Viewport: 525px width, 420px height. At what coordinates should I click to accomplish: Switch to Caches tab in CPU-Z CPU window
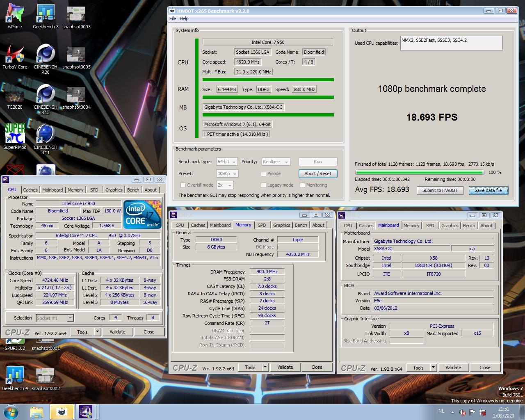[30, 190]
